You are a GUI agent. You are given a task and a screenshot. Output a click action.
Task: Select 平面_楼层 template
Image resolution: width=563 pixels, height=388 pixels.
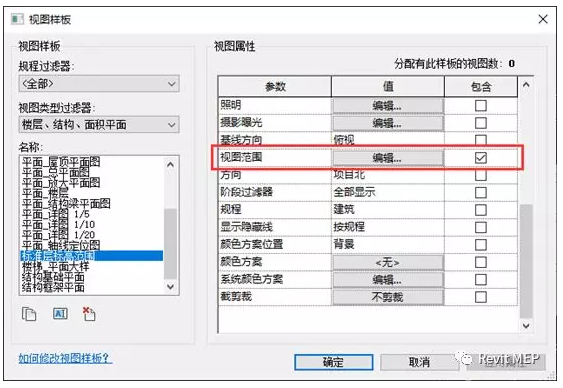(45, 193)
